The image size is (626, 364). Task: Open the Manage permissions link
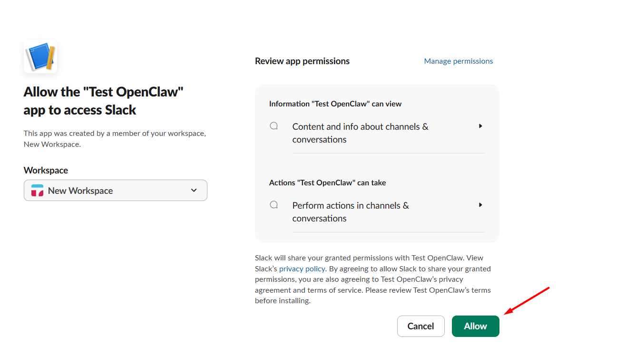pos(458,61)
